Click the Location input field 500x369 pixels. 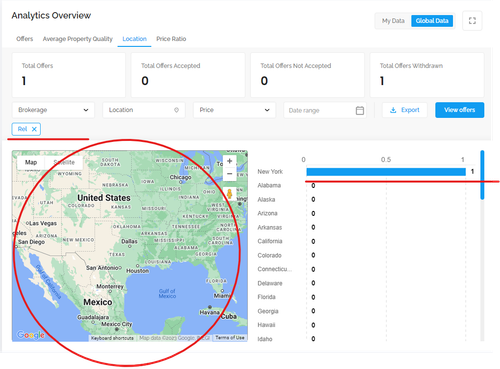[144, 110]
